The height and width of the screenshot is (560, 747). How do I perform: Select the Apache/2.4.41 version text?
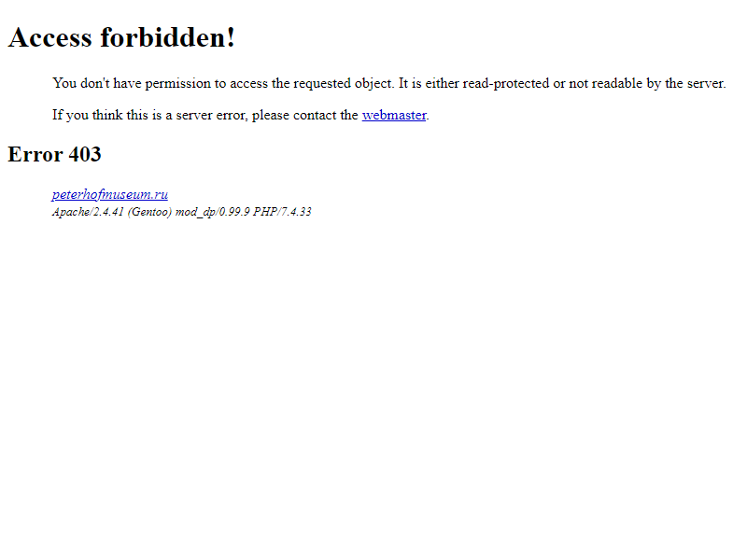coord(88,212)
